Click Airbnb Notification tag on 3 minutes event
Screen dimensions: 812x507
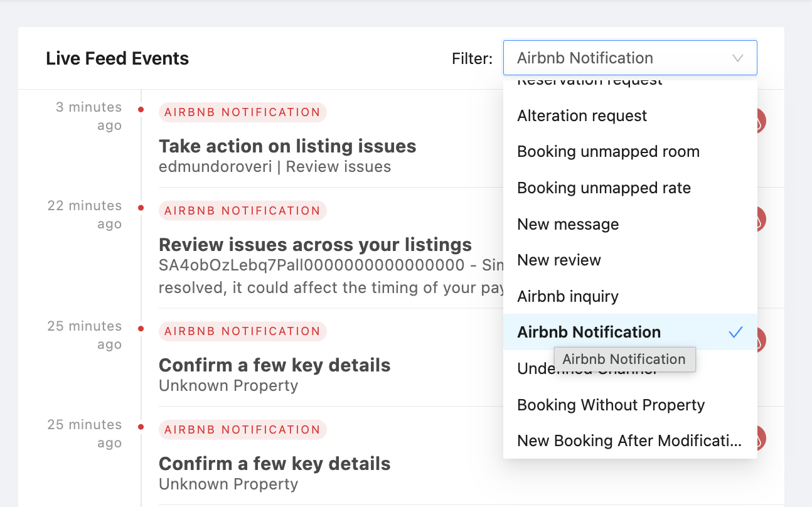(x=242, y=112)
